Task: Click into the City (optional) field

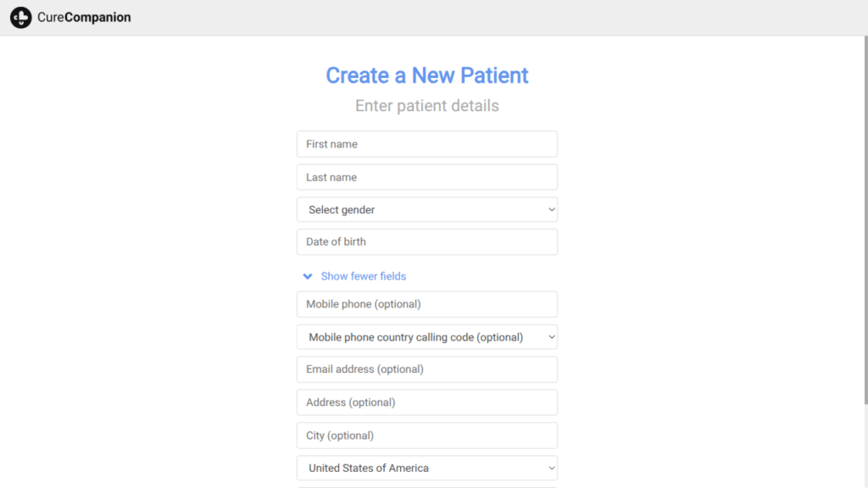Action: (427, 435)
